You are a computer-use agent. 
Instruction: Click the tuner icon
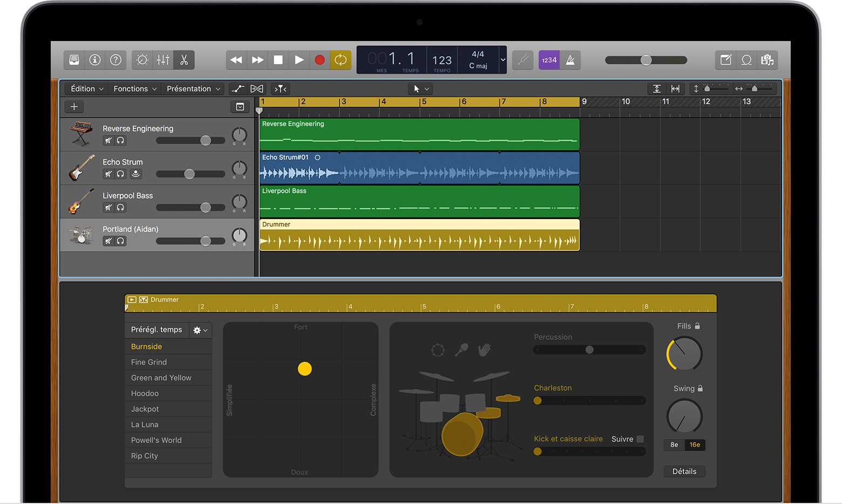point(522,60)
